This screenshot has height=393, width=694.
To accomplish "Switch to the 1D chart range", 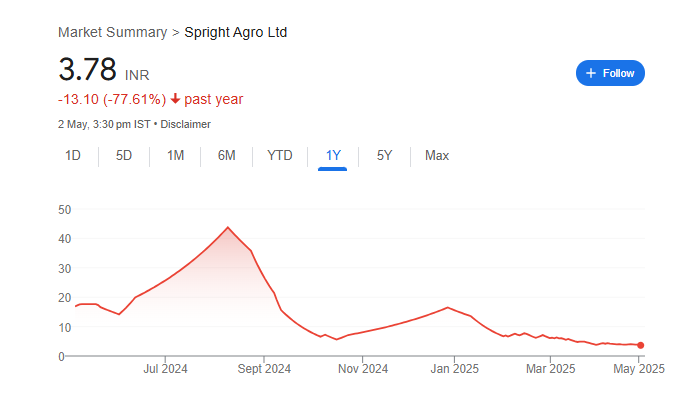I will [73, 156].
